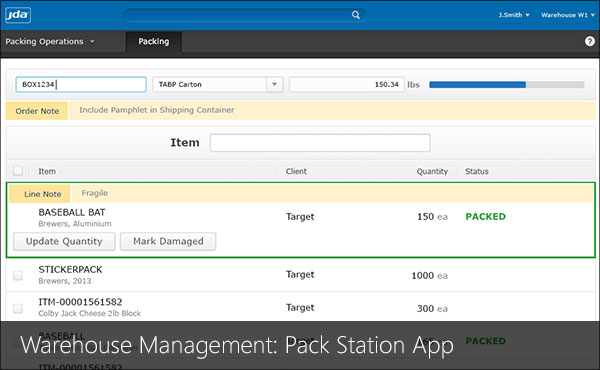
Task: Click Target client in the STICKERPACK row
Action: [x=300, y=274]
